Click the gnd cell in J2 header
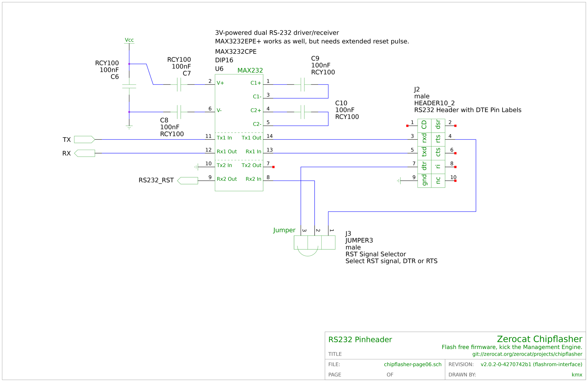The image size is (588, 382). click(x=424, y=181)
